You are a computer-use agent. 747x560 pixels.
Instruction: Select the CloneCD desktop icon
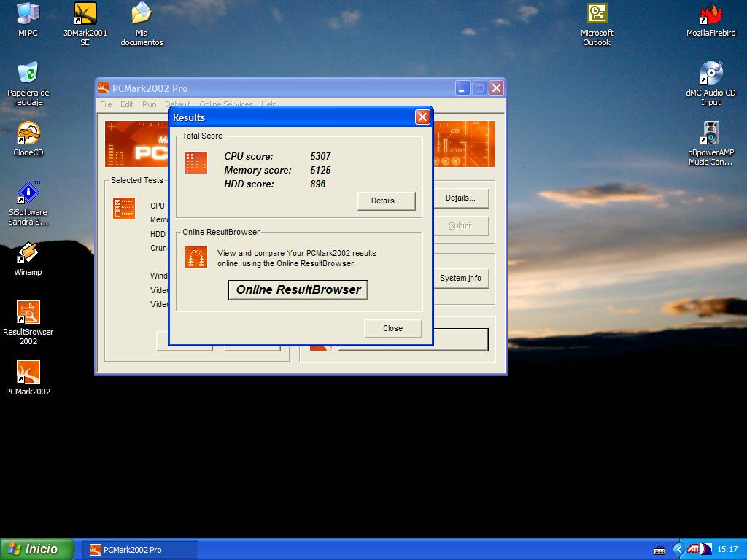click(28, 133)
